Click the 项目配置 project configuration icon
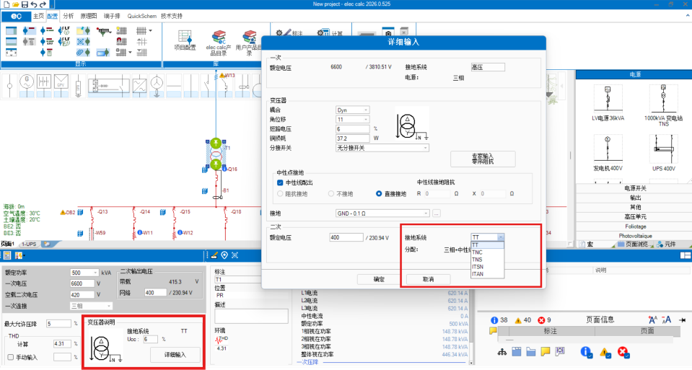 point(185,37)
